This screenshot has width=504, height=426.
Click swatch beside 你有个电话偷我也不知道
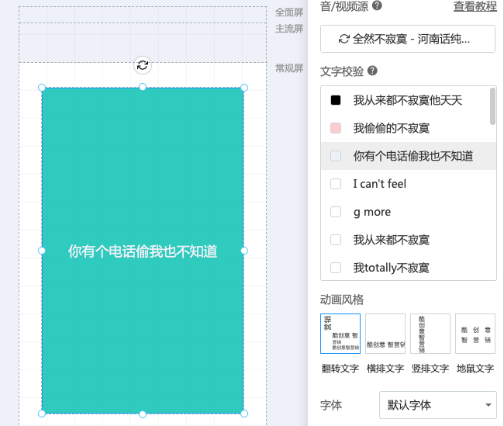coord(336,156)
